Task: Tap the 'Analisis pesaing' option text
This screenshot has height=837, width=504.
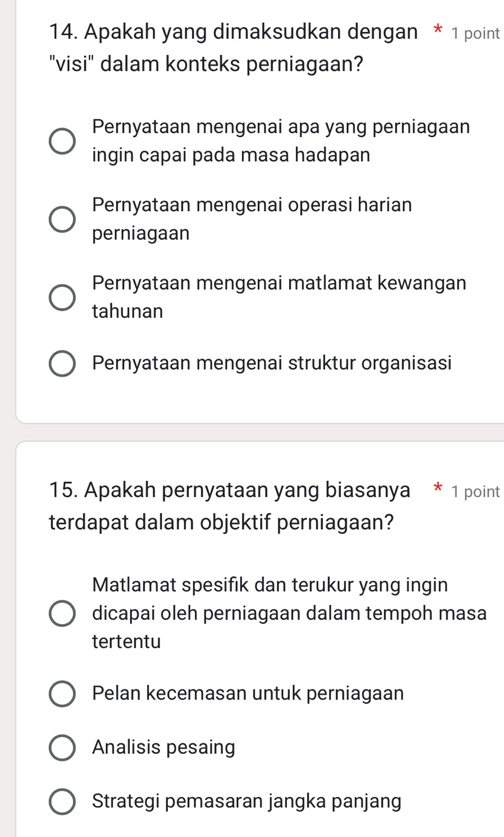Action: 164,747
